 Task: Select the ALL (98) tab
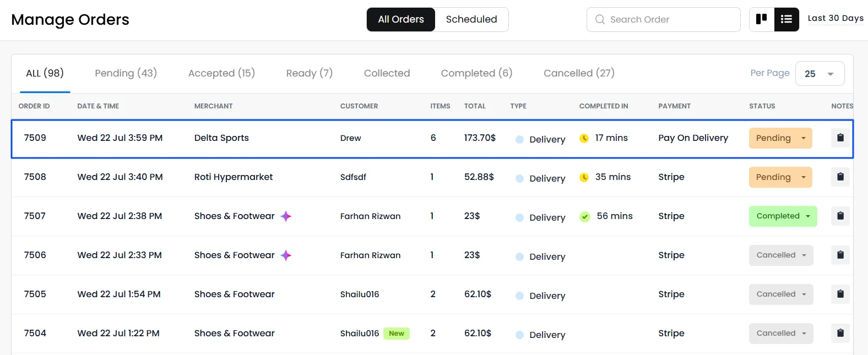pyautogui.click(x=45, y=73)
